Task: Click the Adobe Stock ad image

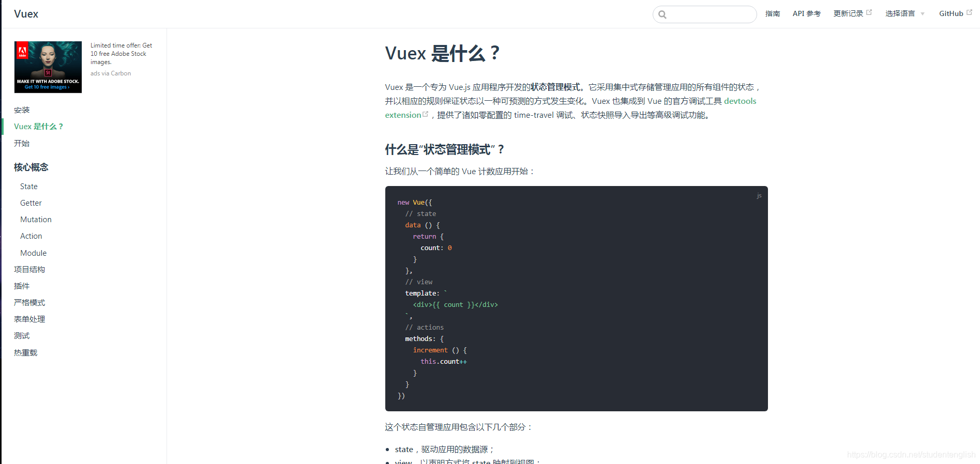Action: [48, 67]
